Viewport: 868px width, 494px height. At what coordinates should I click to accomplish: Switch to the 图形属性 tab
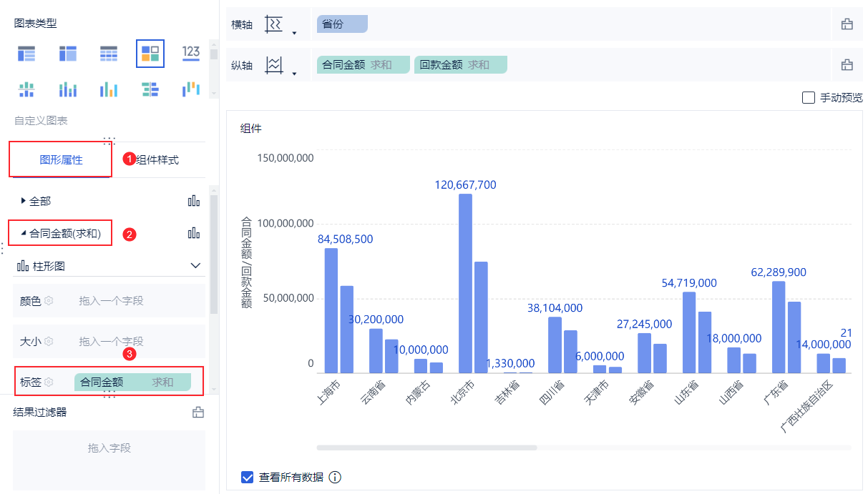tap(61, 160)
